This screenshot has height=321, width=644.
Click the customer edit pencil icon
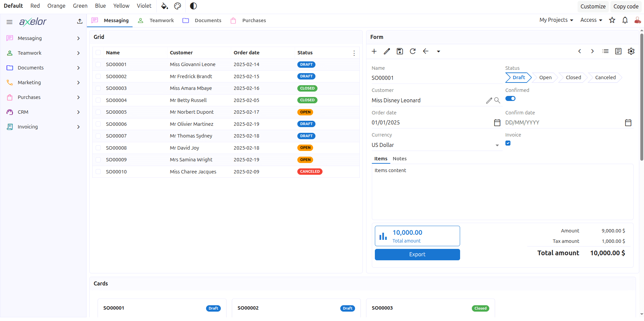tap(489, 100)
